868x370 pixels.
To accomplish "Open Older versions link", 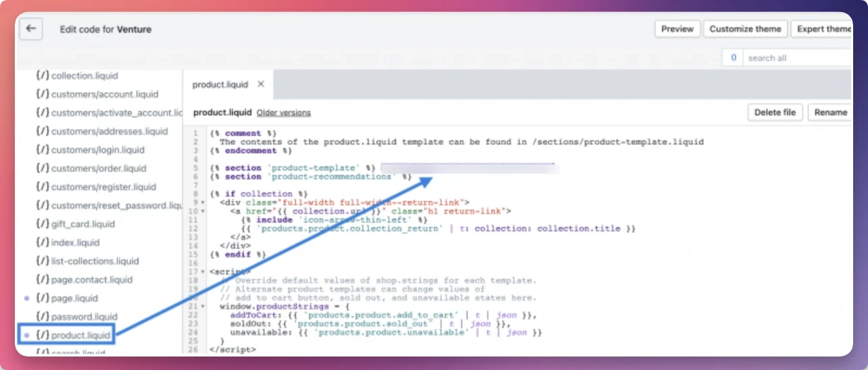I will [284, 113].
